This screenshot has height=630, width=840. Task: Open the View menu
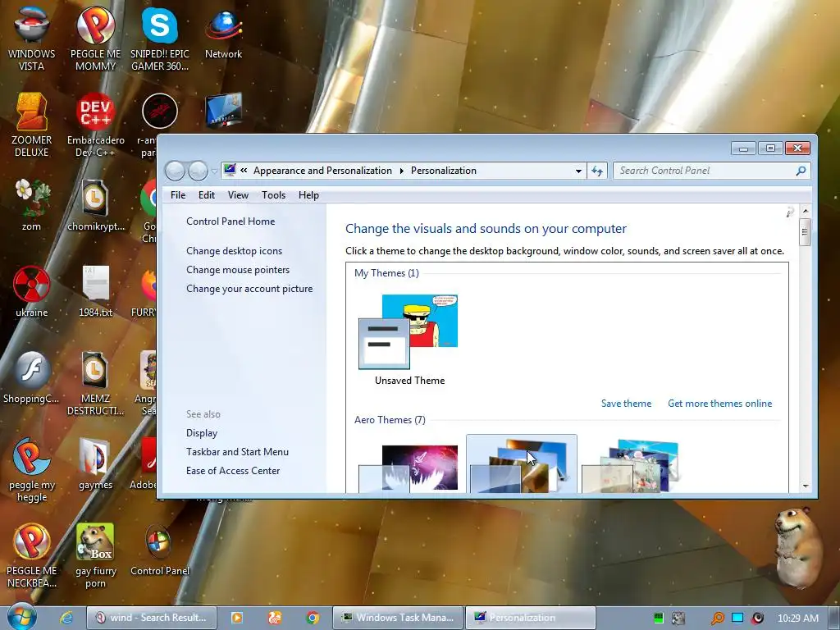(238, 195)
